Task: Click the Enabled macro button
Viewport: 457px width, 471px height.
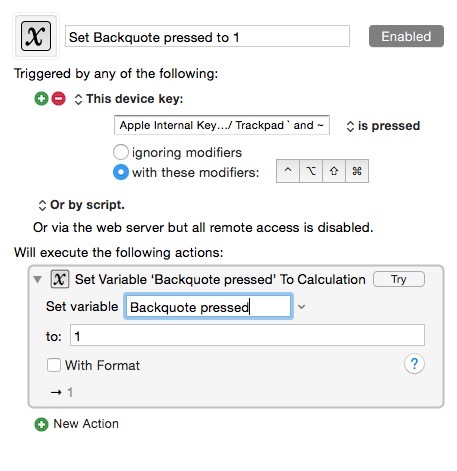Action: tap(406, 36)
